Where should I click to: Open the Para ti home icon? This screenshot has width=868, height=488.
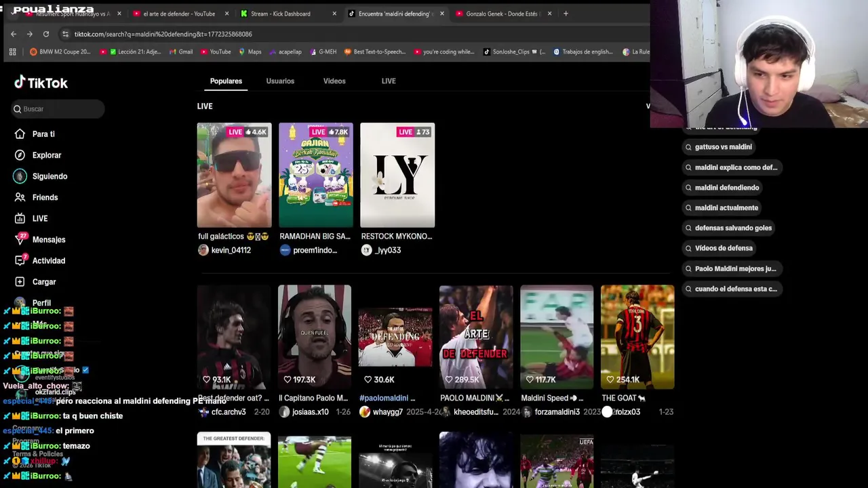20,134
